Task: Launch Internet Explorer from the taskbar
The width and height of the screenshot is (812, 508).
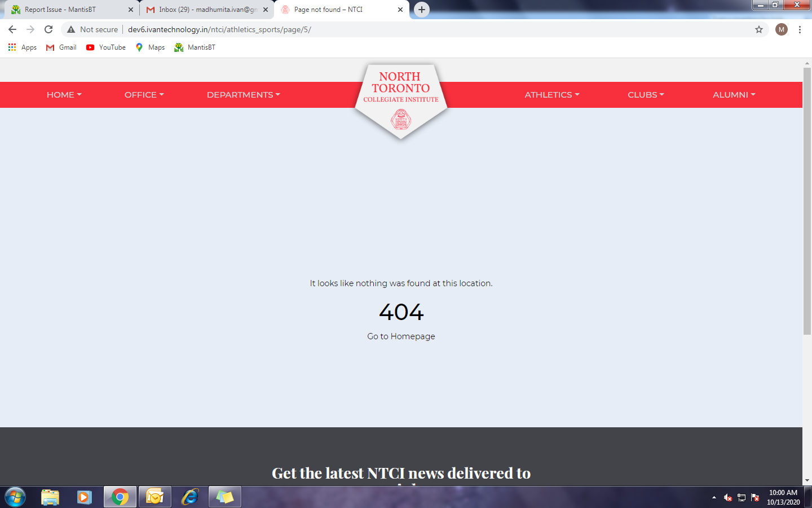Action: click(x=190, y=497)
